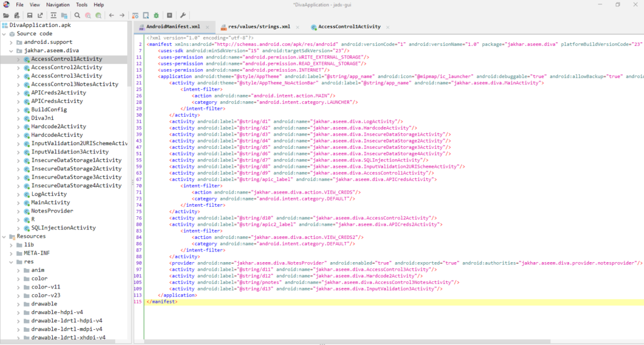Open the File menu
This screenshot has height=345, width=644.
click(19, 5)
